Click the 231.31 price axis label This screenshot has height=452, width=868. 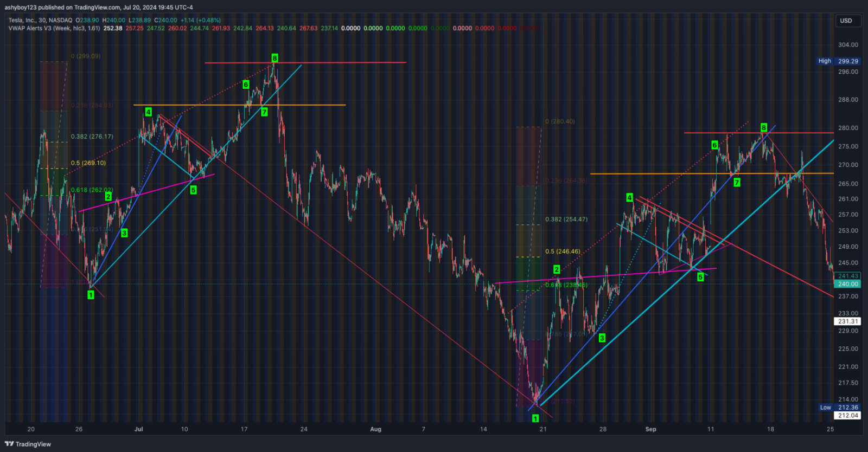click(848, 321)
